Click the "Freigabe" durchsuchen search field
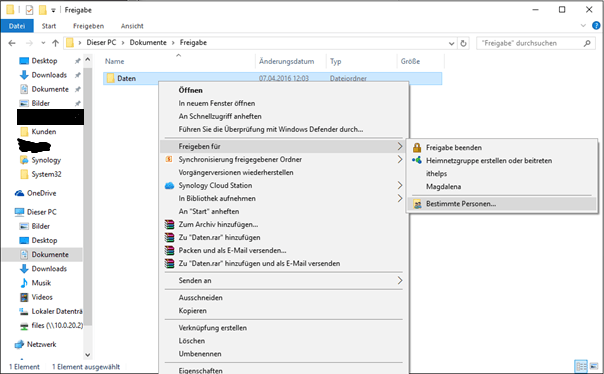The width and height of the screenshot is (604, 374). point(536,43)
